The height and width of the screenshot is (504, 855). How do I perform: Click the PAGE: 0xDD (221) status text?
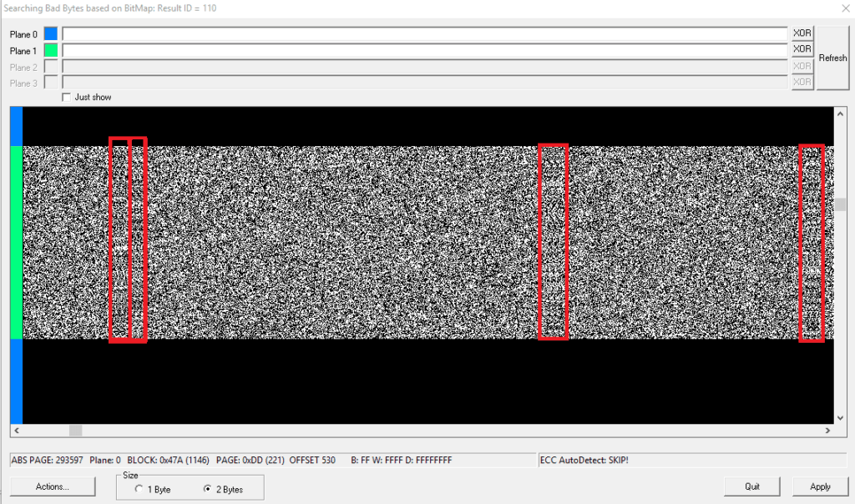click(x=250, y=460)
